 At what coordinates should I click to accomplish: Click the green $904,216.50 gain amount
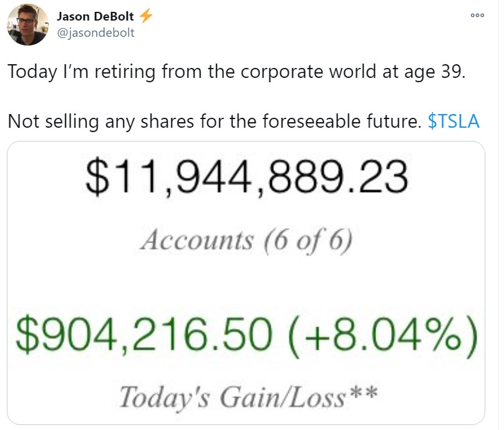144,334
